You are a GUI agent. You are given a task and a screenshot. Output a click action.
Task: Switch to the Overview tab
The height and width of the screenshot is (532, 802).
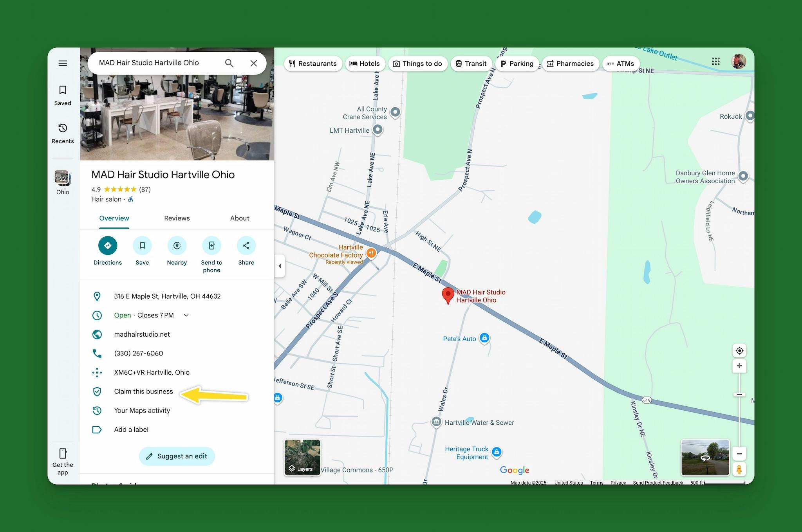point(114,218)
